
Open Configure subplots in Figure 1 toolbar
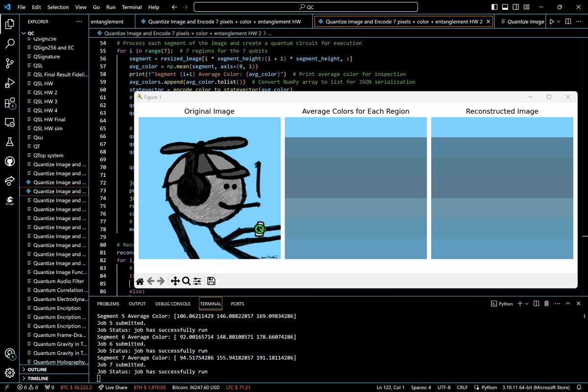(x=197, y=281)
